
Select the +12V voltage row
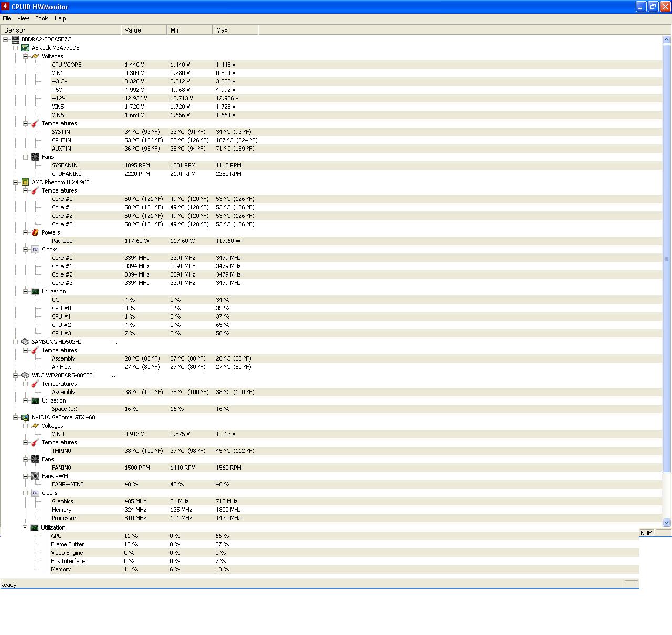click(x=356, y=98)
